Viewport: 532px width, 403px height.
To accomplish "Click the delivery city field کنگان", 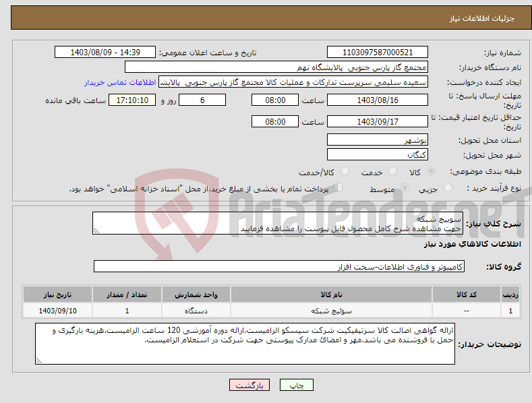I will [378, 154].
